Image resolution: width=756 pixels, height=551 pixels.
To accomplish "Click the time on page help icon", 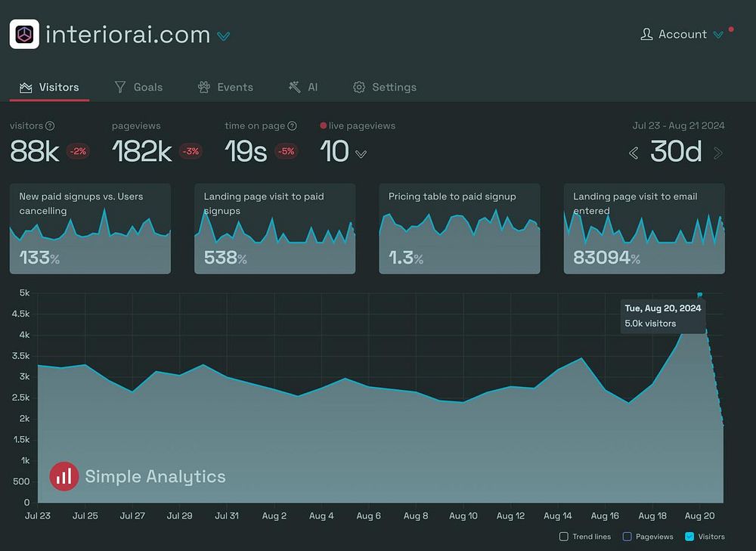I will (x=292, y=125).
